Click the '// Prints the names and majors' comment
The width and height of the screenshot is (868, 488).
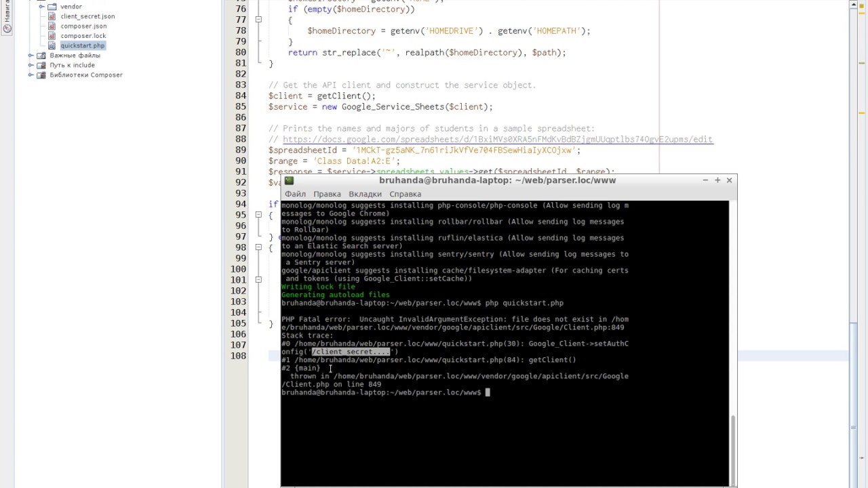(x=431, y=128)
